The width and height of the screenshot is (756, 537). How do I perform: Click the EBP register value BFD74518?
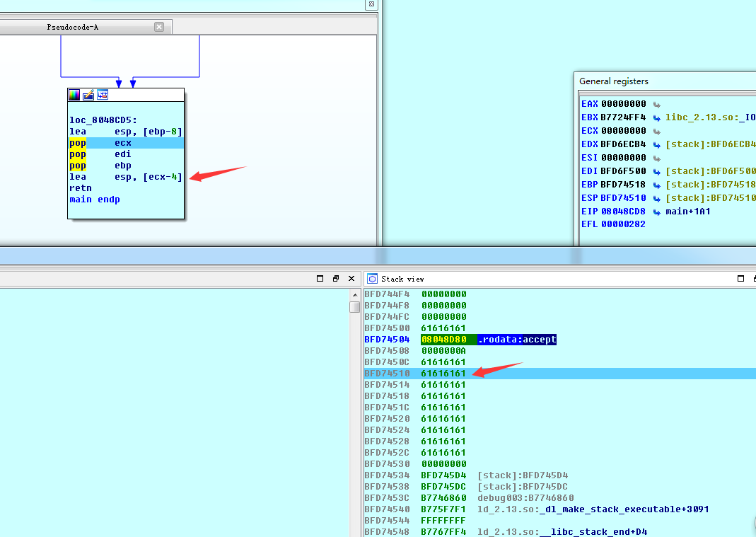point(624,185)
